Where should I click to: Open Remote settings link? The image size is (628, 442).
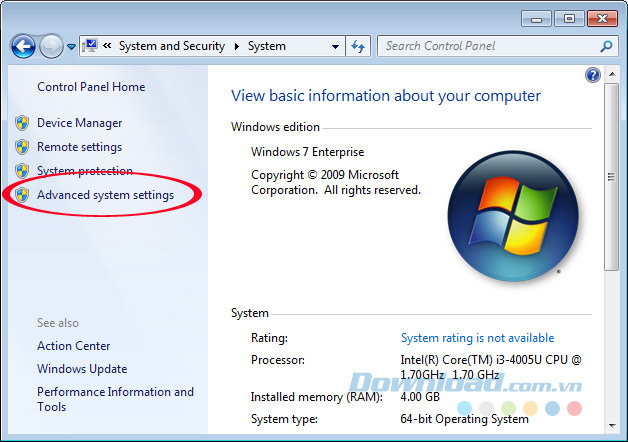[x=79, y=147]
